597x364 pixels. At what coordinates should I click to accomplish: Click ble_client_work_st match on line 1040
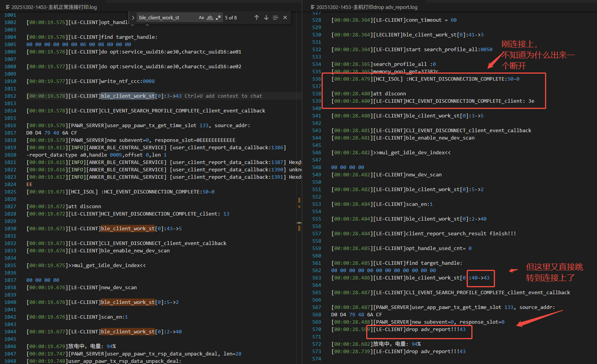click(x=128, y=302)
